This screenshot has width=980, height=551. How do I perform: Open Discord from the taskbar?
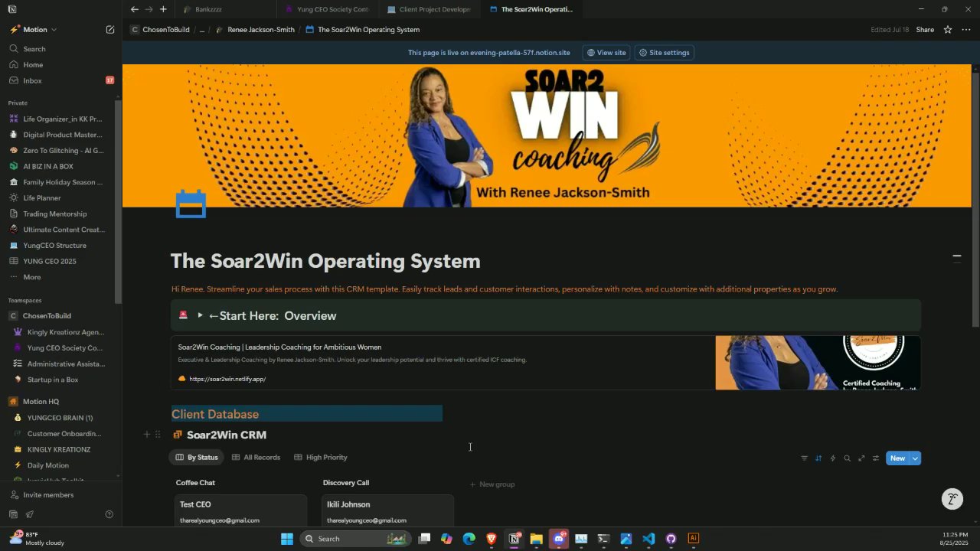558,539
